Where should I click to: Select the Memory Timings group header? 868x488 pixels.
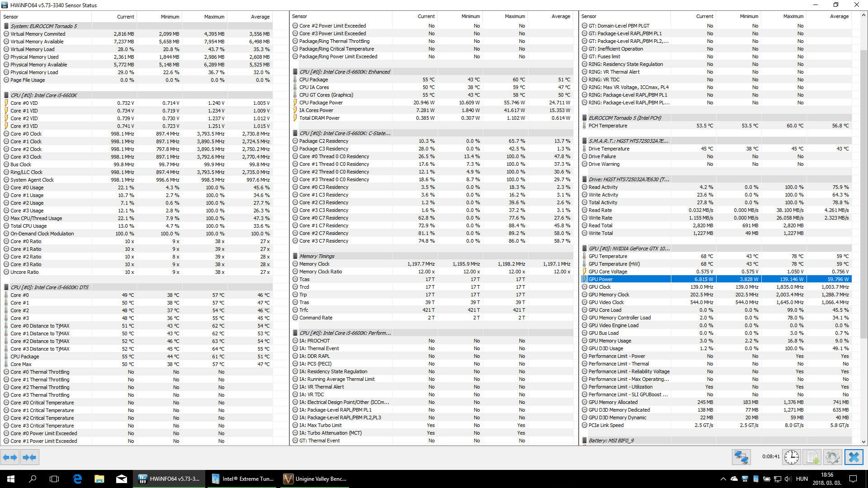point(432,256)
